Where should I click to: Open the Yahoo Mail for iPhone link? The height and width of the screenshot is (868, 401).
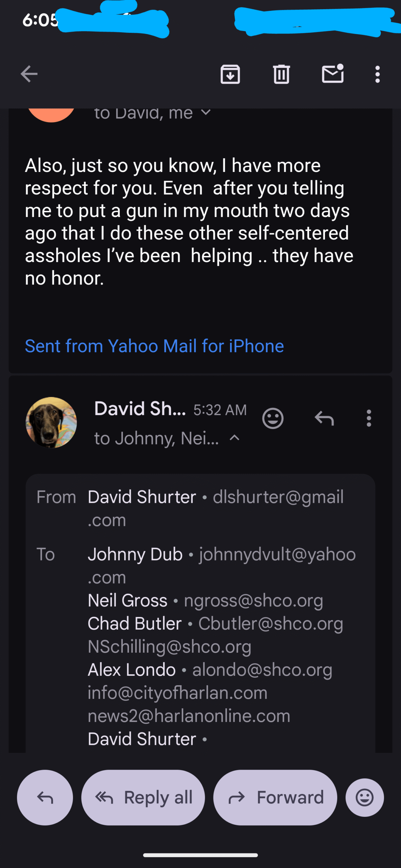154,346
